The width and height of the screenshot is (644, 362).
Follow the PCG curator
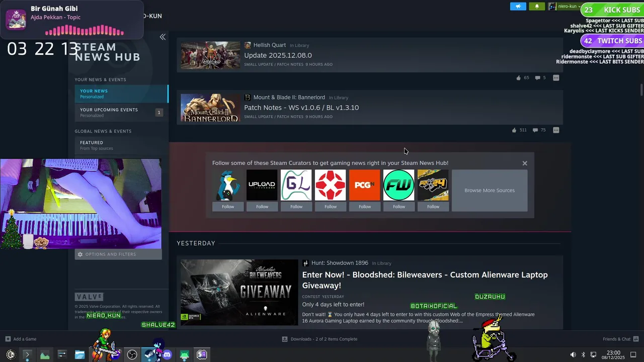click(x=365, y=207)
